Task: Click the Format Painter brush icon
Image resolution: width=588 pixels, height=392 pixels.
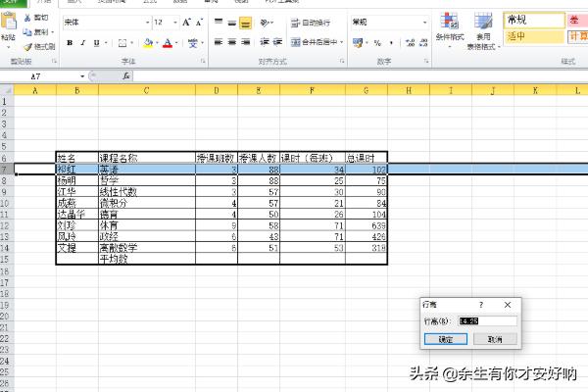Action: tap(27, 47)
